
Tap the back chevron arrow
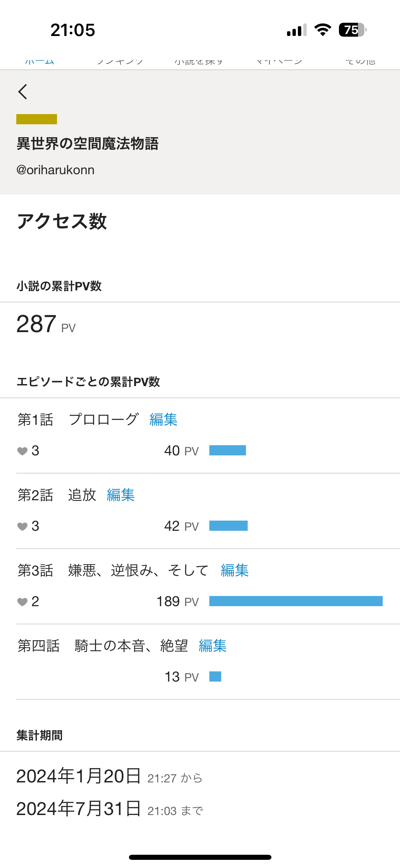pyautogui.click(x=23, y=92)
